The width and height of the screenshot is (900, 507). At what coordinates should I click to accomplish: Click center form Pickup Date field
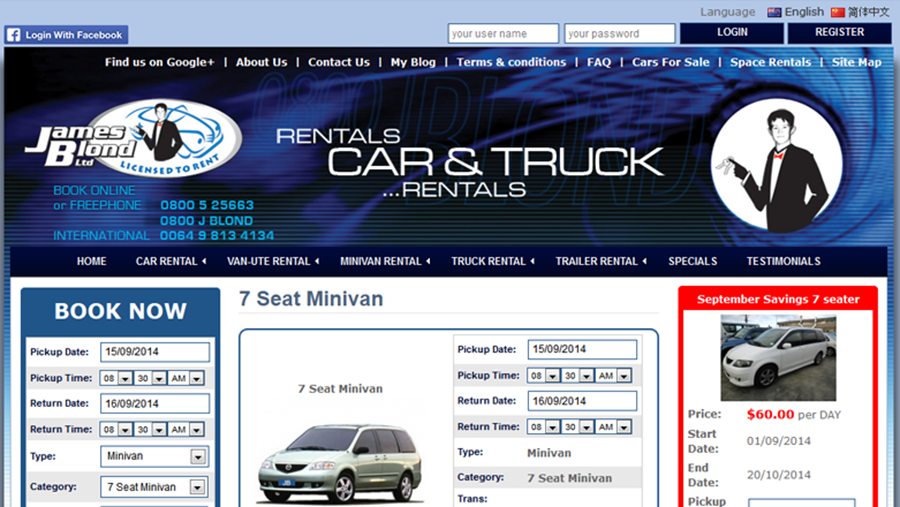pyautogui.click(x=582, y=349)
